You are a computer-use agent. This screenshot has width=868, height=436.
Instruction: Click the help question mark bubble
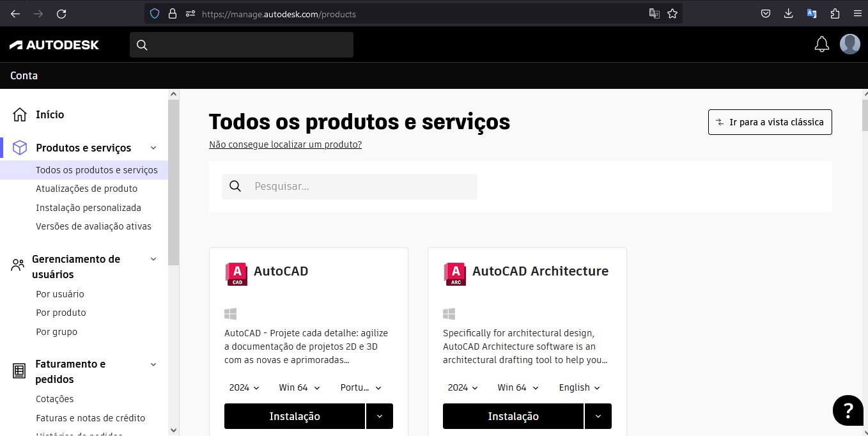click(x=848, y=410)
